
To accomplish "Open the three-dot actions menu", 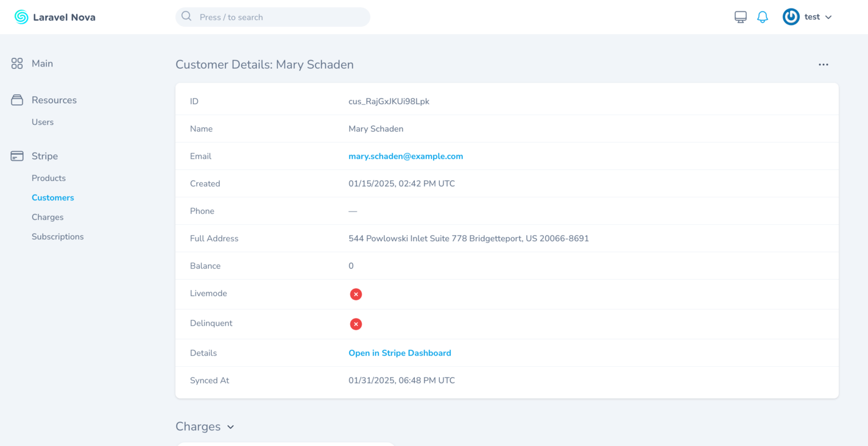I will tap(823, 65).
